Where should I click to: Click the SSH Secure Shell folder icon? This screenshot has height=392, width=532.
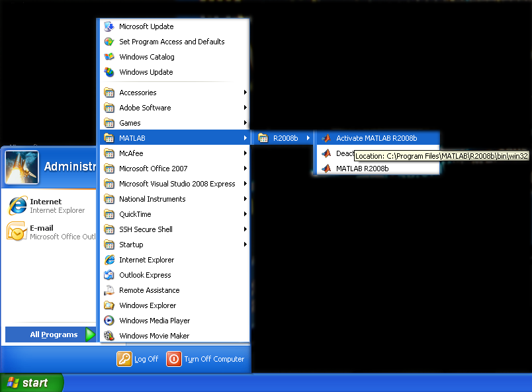coord(109,229)
